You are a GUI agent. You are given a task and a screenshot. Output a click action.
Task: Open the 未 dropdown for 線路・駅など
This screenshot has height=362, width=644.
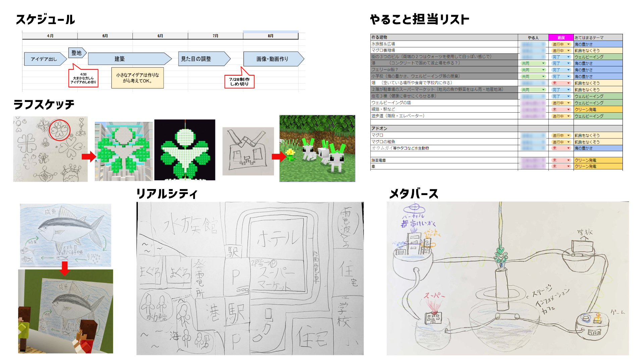(x=561, y=110)
